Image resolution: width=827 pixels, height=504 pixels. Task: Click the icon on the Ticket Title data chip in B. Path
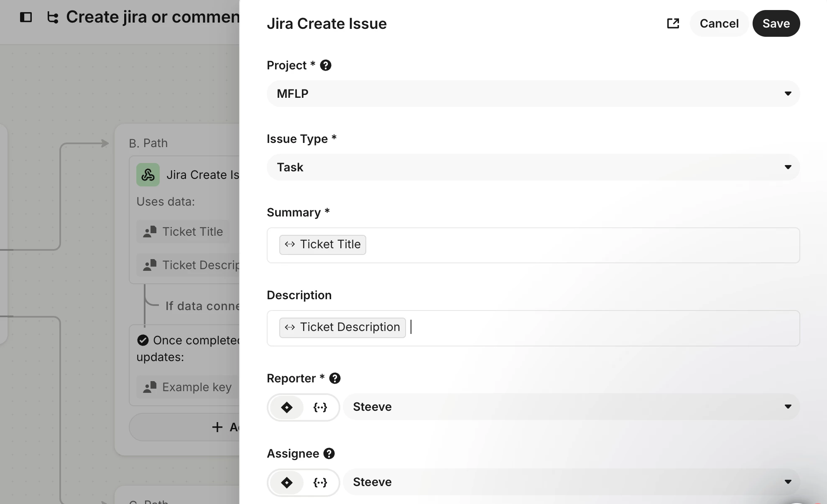[x=150, y=232]
